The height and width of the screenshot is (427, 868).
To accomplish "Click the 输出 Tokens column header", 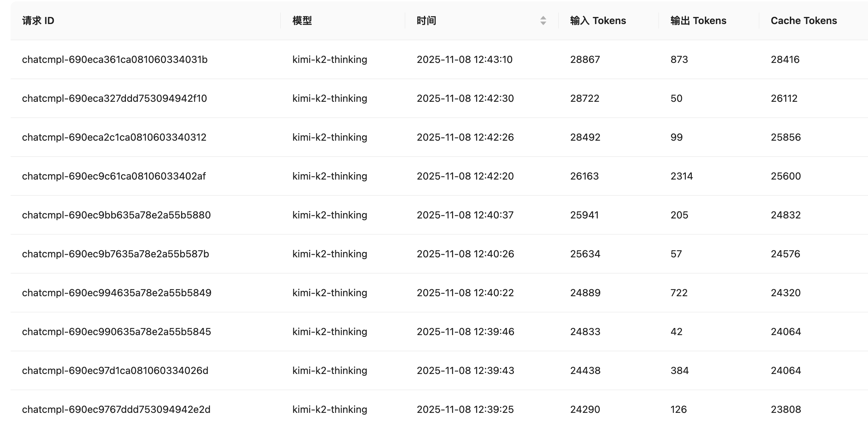I will (x=698, y=21).
